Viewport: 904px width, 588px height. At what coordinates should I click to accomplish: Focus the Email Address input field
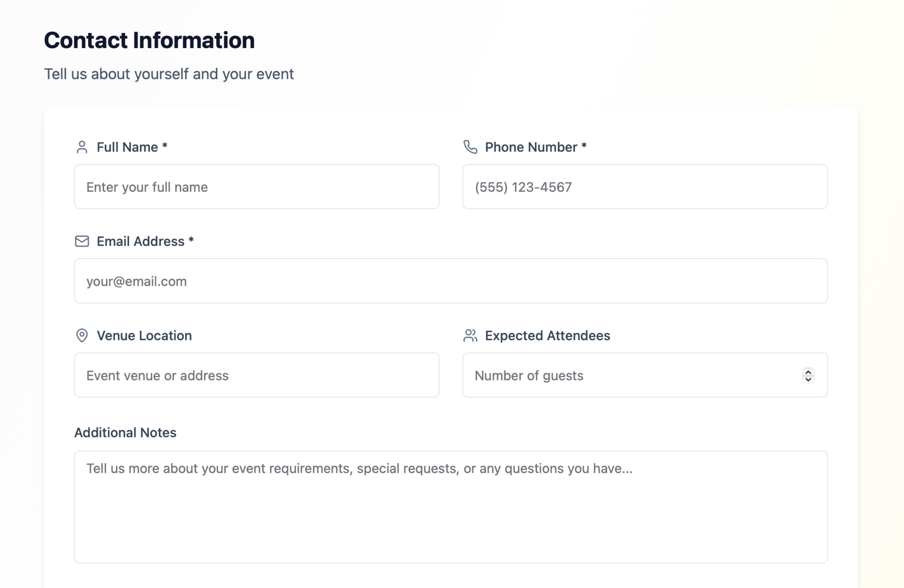click(x=451, y=281)
